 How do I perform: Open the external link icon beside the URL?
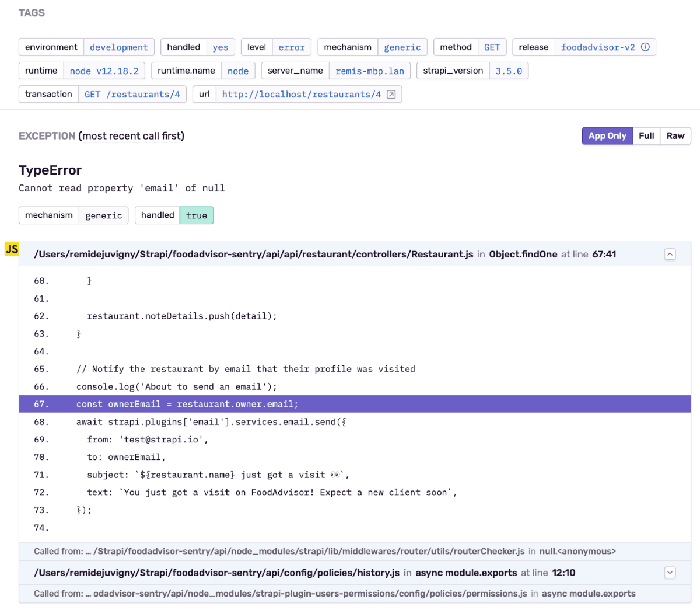coord(391,95)
